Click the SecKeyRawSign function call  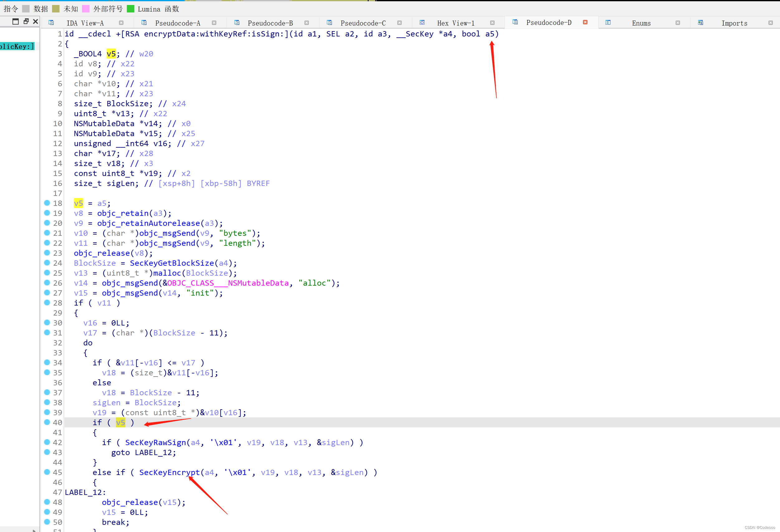click(x=156, y=442)
